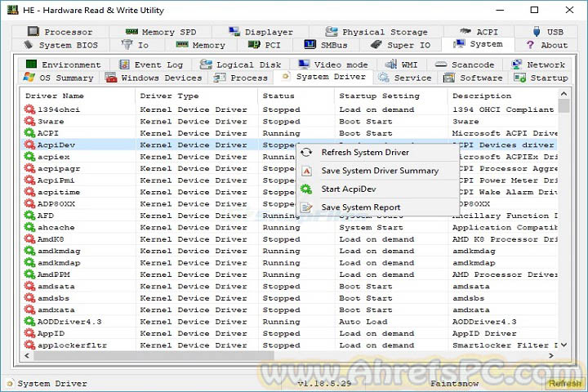
Task: Click the Io funnel icon
Action: (x=127, y=45)
